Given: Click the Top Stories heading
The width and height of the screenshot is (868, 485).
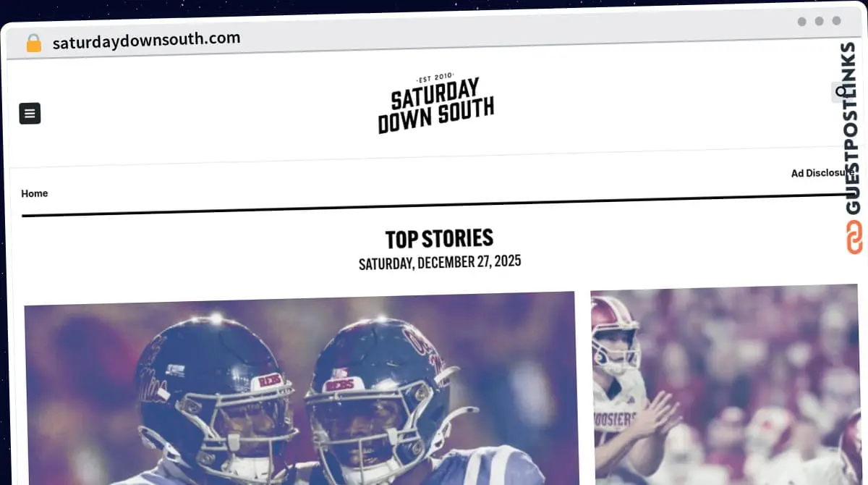Looking at the screenshot, I should (x=439, y=239).
